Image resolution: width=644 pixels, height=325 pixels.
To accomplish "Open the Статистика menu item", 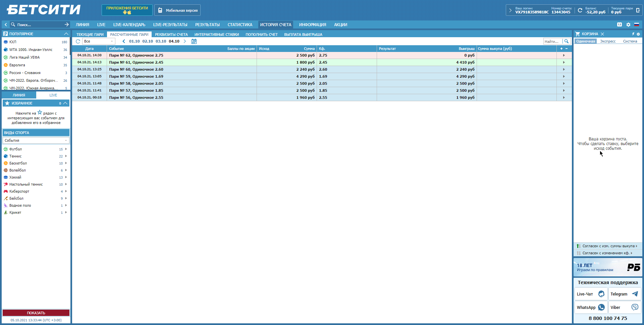I will (240, 25).
